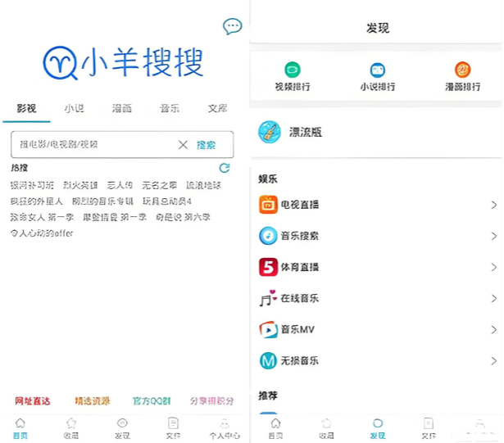The width and height of the screenshot is (504, 443).
Task: Open 收藏 on the 发现 screen's bottom bar
Action: pos(326,428)
